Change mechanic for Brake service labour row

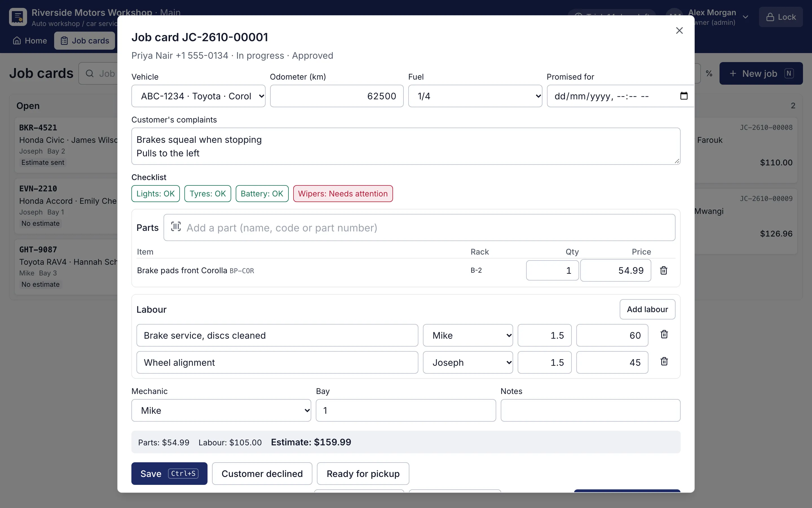point(468,335)
